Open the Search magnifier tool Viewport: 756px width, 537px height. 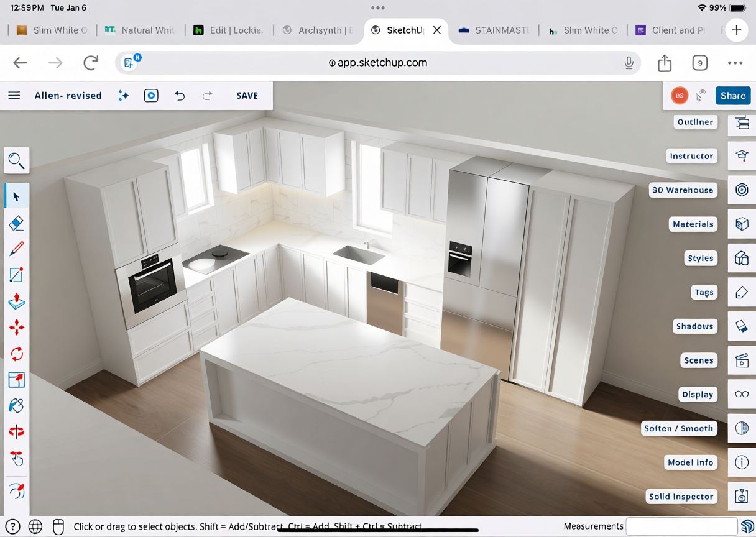coord(17,161)
